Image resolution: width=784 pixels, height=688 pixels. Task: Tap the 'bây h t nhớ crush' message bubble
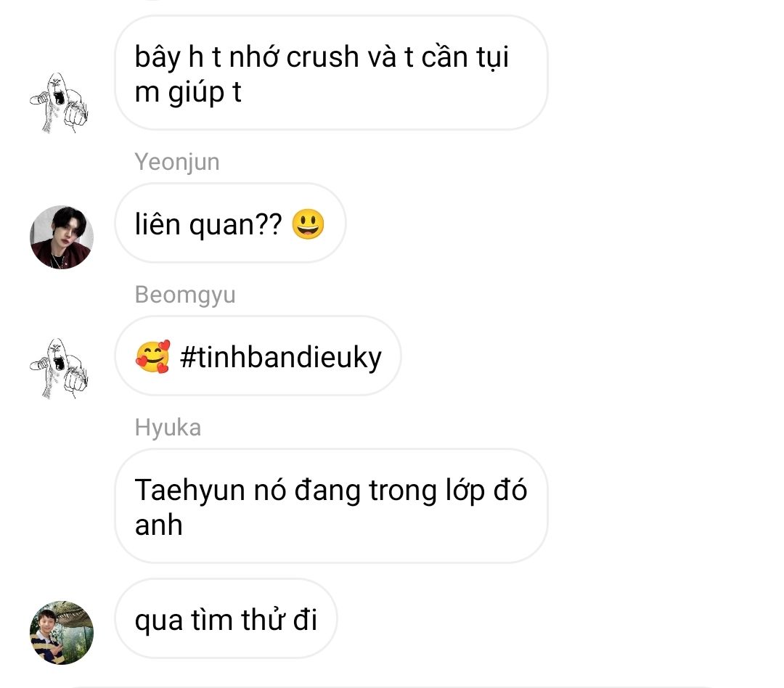pyautogui.click(x=332, y=73)
